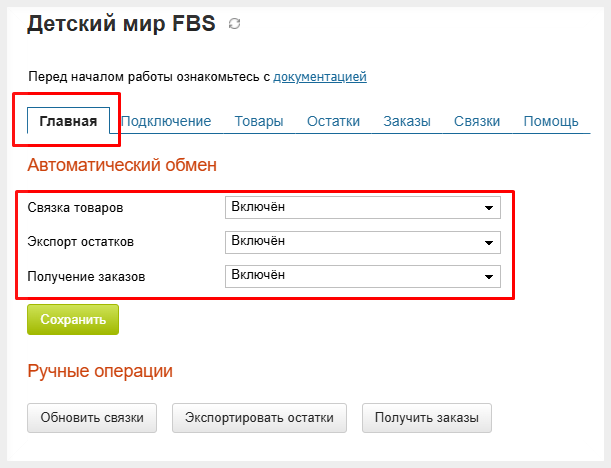Click the arrow of Экспорт остатков combo box
The height and width of the screenshot is (468, 611).
pos(489,243)
